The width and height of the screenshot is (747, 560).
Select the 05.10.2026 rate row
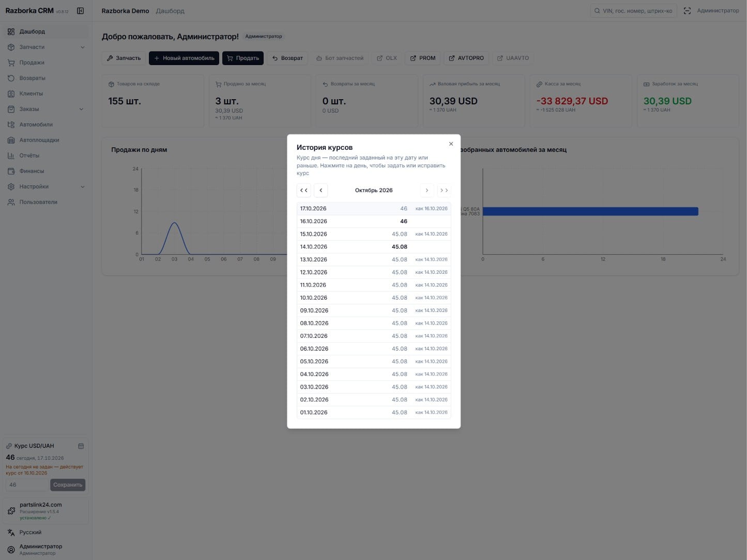click(x=374, y=362)
